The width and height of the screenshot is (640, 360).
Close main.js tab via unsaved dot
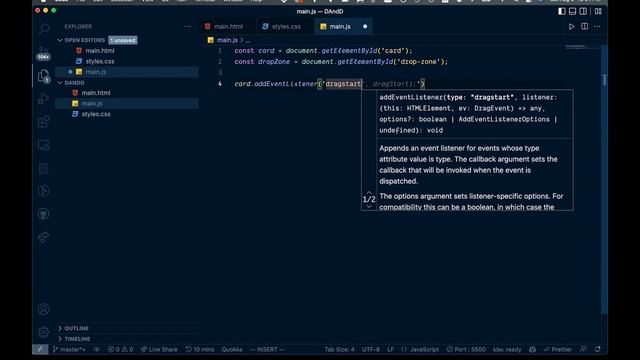365,27
